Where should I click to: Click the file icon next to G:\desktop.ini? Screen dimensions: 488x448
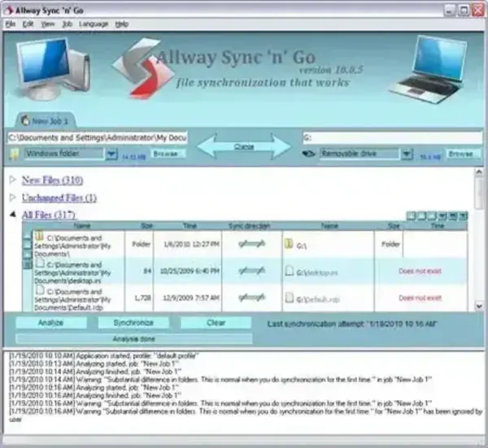point(289,271)
